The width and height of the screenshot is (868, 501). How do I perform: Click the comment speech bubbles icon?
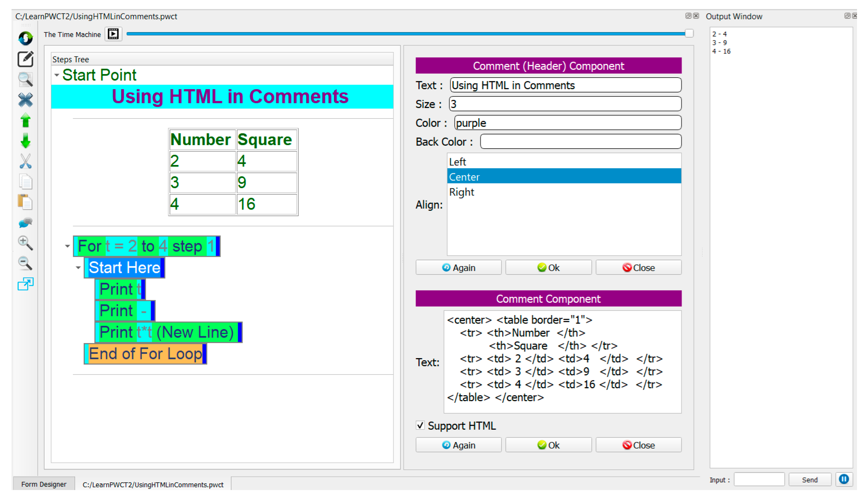click(26, 223)
